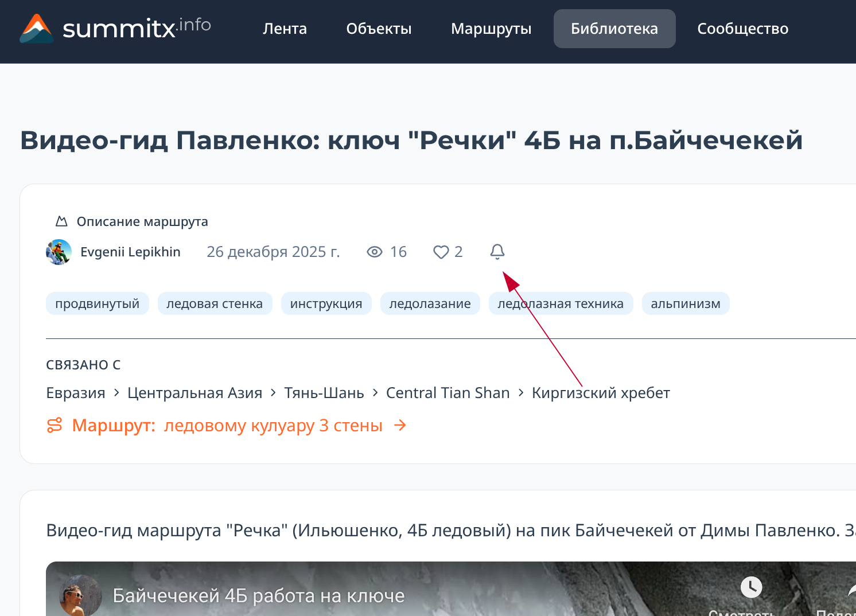Click the arrow after ледовому кулуару 3 стены
The width and height of the screenshot is (856, 616).
400,426
